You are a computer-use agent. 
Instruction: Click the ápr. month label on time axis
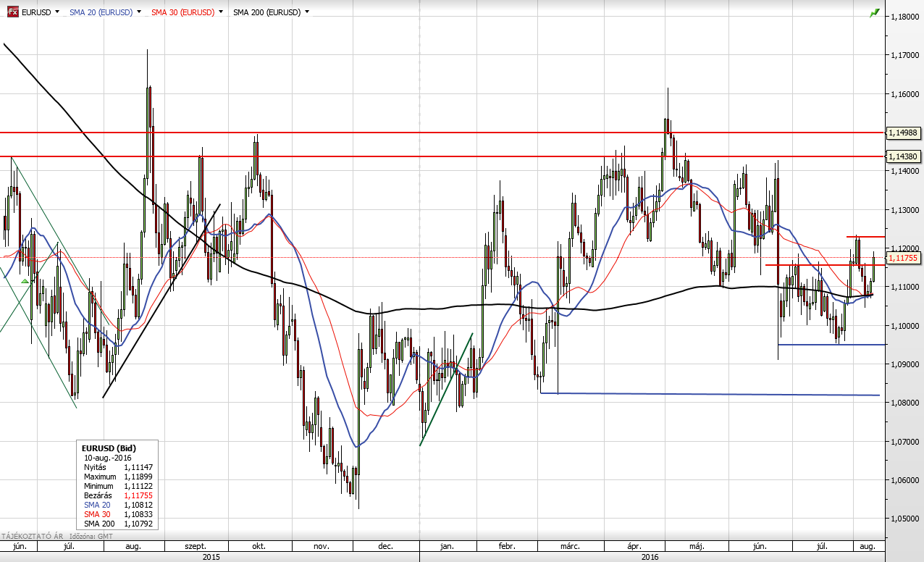pos(636,546)
